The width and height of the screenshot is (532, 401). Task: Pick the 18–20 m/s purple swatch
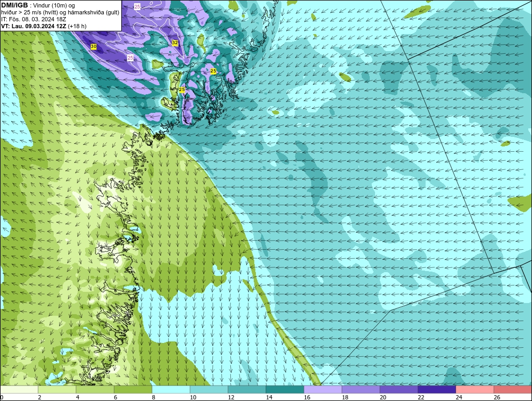[x=361, y=389]
